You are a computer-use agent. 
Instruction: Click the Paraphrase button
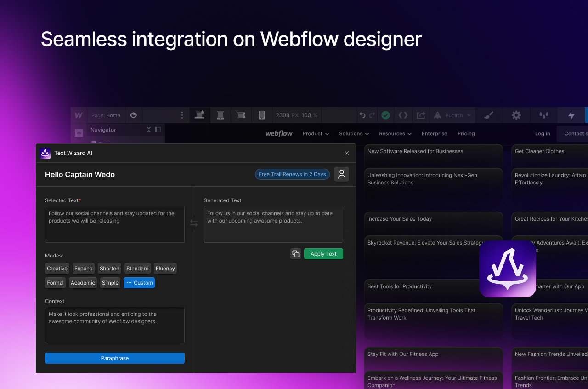115,358
